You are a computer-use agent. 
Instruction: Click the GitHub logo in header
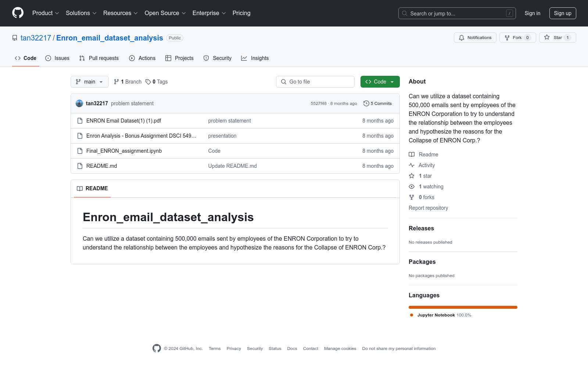pos(18,13)
